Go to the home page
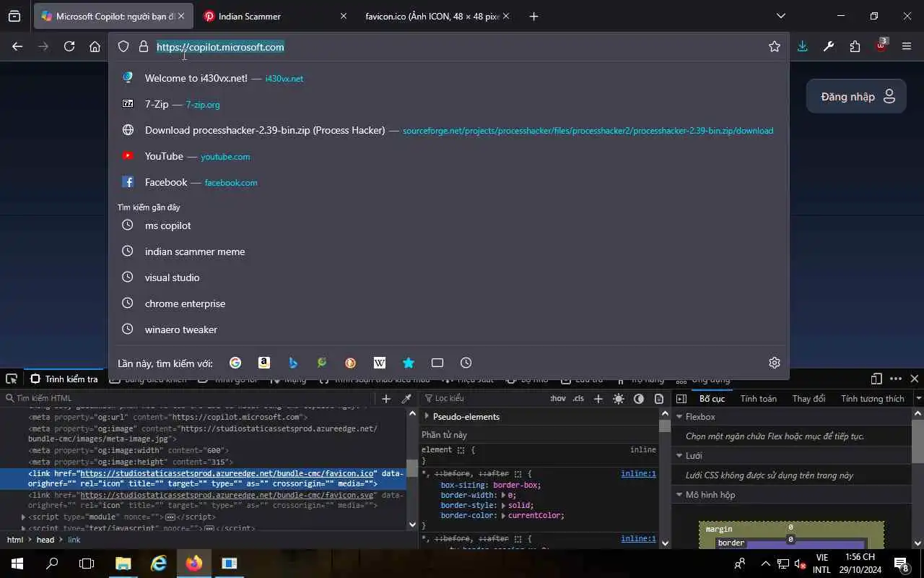 pyautogui.click(x=95, y=46)
